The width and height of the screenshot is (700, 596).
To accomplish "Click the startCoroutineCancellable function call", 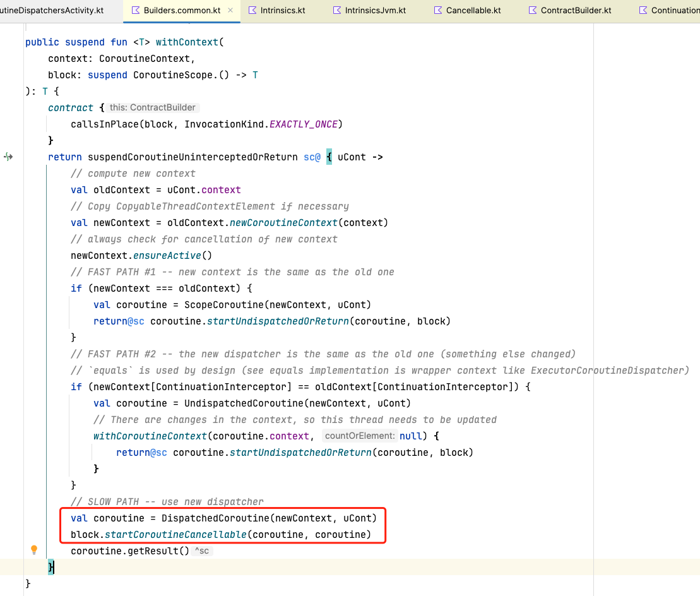I will [175, 535].
